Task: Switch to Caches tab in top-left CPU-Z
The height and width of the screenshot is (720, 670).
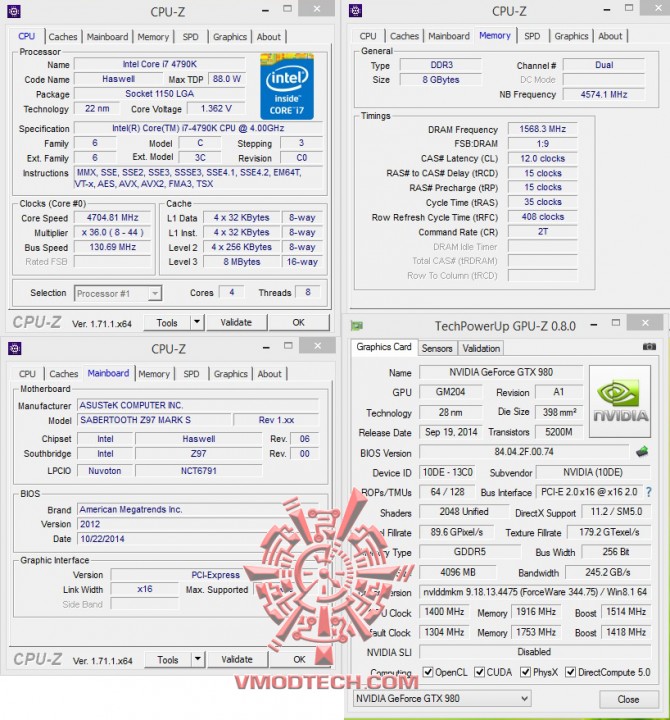Action: point(63,37)
